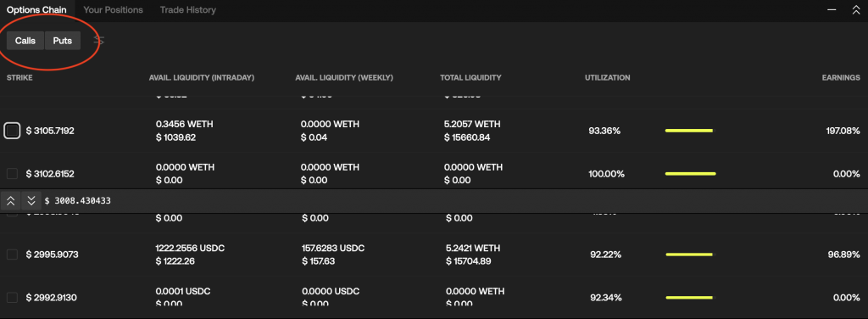The image size is (868, 319).
Task: Click the UTILIZATION column header
Action: pyautogui.click(x=607, y=77)
